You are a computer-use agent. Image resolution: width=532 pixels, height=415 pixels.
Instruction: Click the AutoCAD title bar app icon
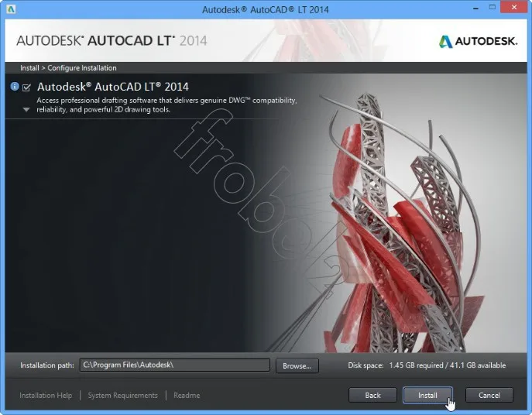pos(11,9)
